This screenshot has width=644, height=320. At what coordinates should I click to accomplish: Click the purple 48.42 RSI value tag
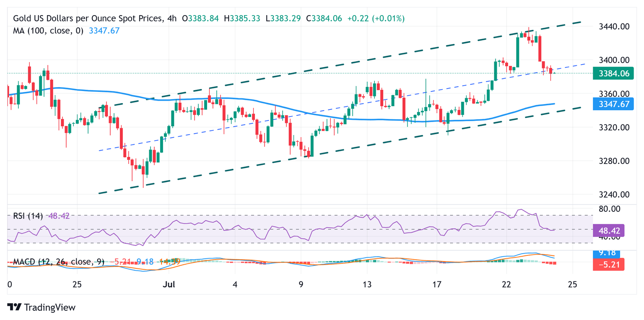(x=609, y=231)
